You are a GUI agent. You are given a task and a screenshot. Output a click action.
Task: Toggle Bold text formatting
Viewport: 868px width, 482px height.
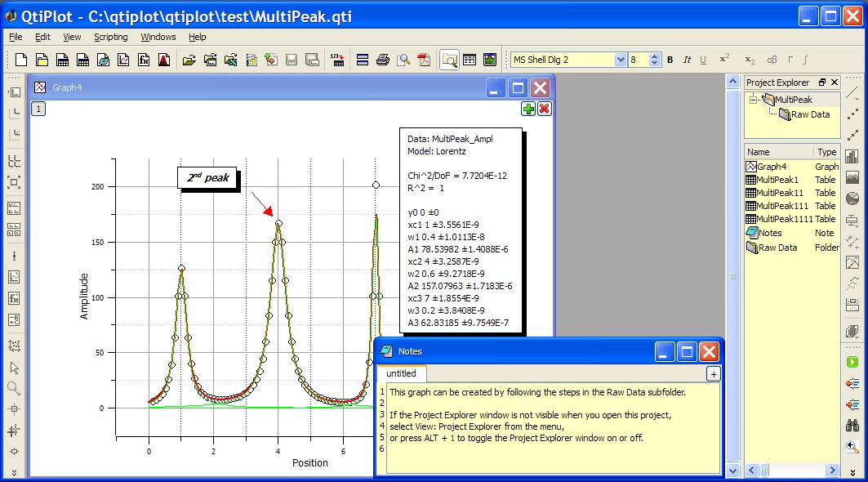670,60
